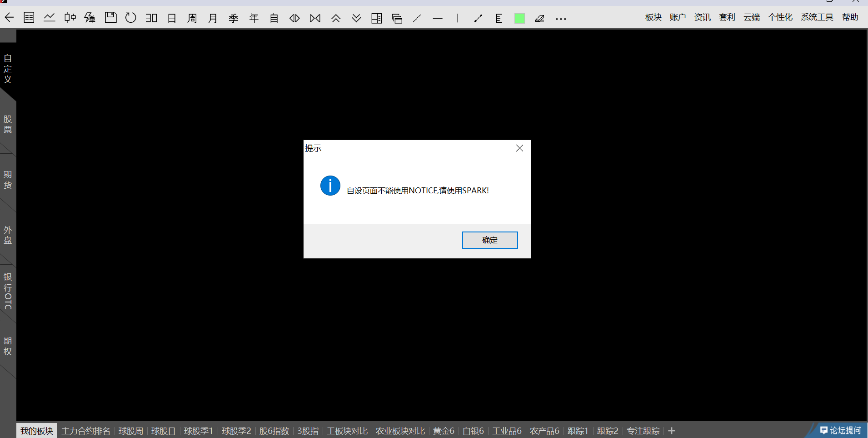868x438 pixels.
Task: Open the 论坛提问 forum link
Action: click(840, 430)
